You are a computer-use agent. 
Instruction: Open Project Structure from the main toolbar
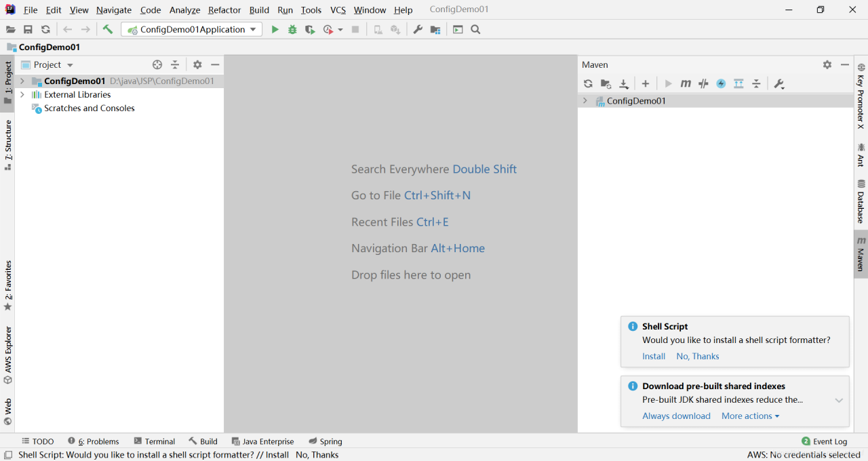click(x=435, y=30)
